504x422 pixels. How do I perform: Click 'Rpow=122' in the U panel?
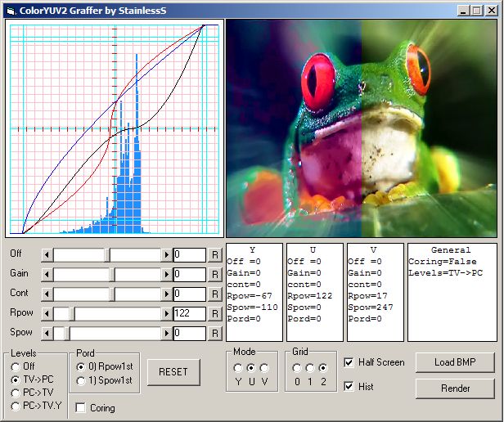tap(310, 296)
